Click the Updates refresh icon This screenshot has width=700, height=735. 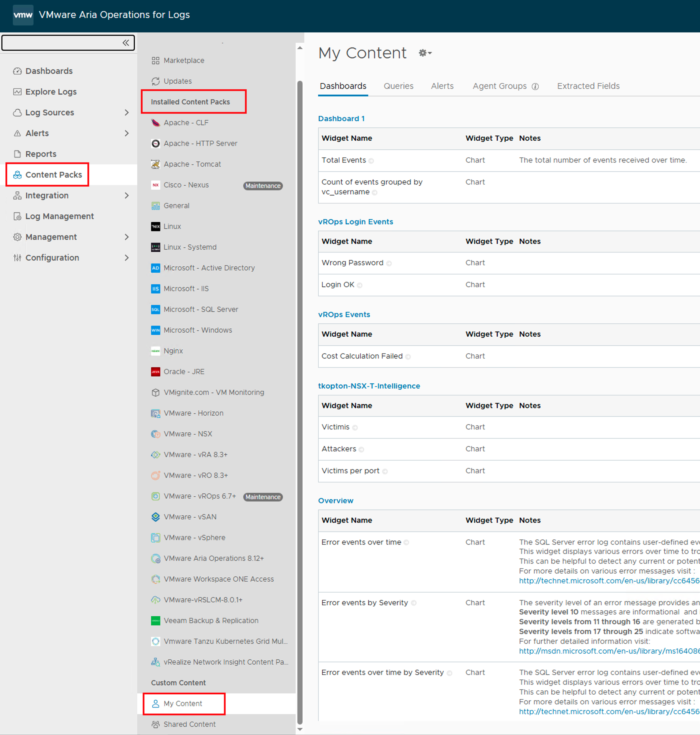tap(156, 81)
